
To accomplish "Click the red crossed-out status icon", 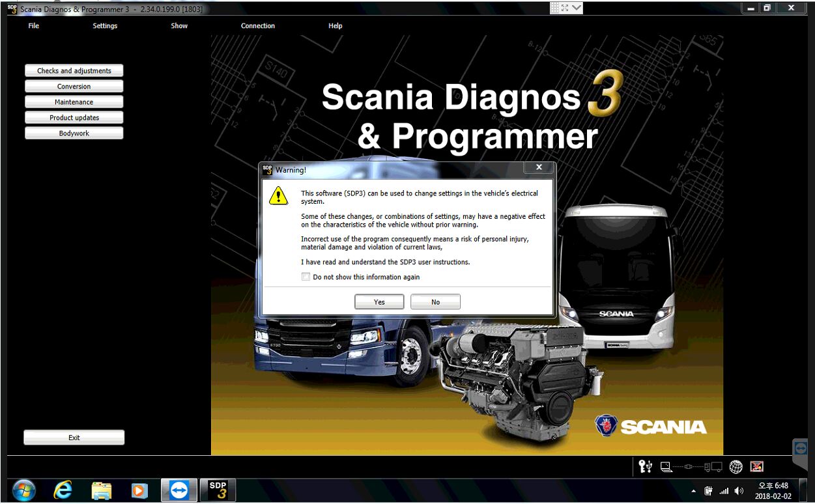I will coord(756,466).
